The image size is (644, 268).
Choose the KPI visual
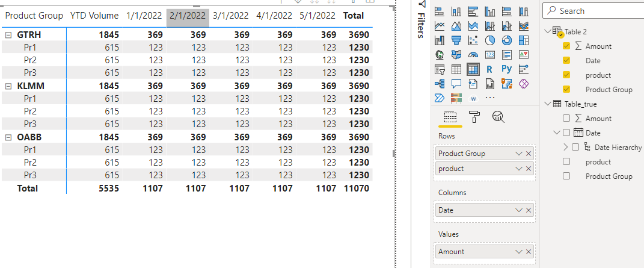click(524, 55)
